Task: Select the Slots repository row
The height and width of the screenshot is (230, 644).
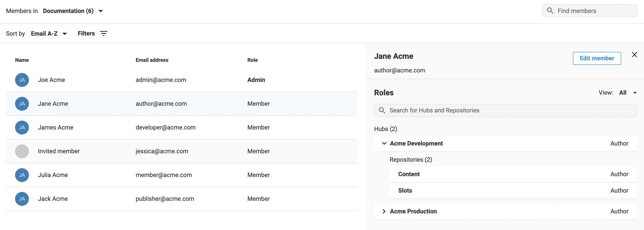Action: coord(513,191)
